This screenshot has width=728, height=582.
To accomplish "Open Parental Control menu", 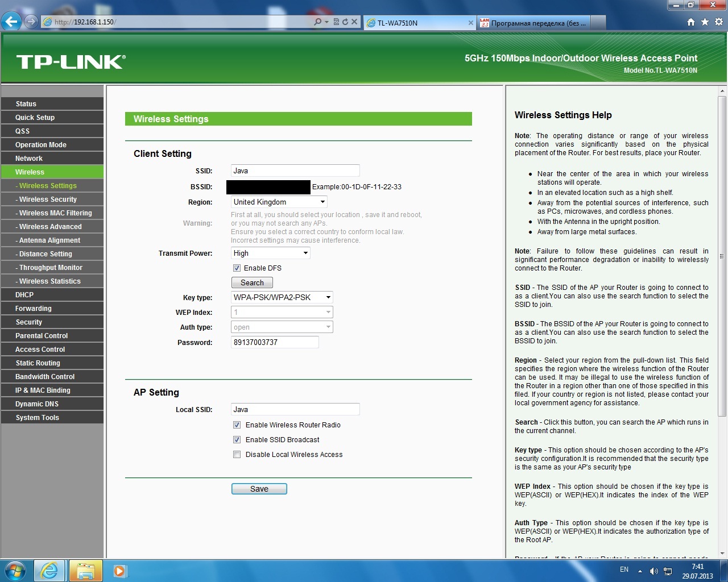I will [x=52, y=335].
